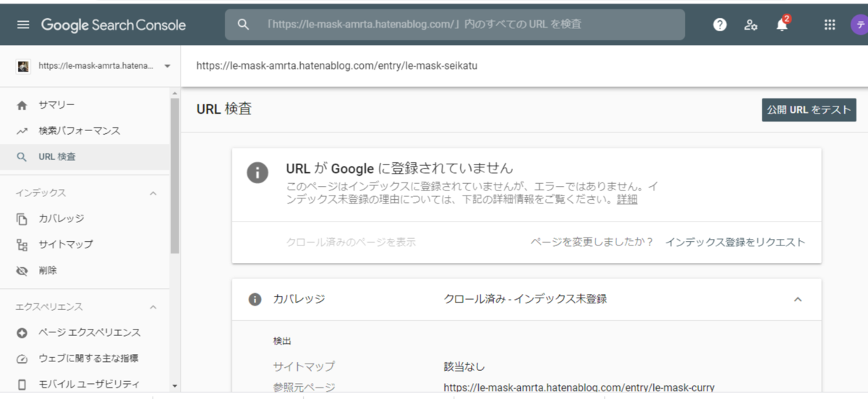The height and width of the screenshot is (399, 868).
Task: Click sidebar scroll up arrow
Action: point(174,93)
